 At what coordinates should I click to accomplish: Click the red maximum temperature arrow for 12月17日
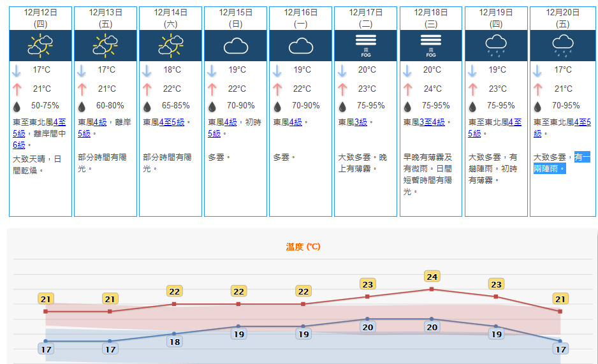point(342,90)
